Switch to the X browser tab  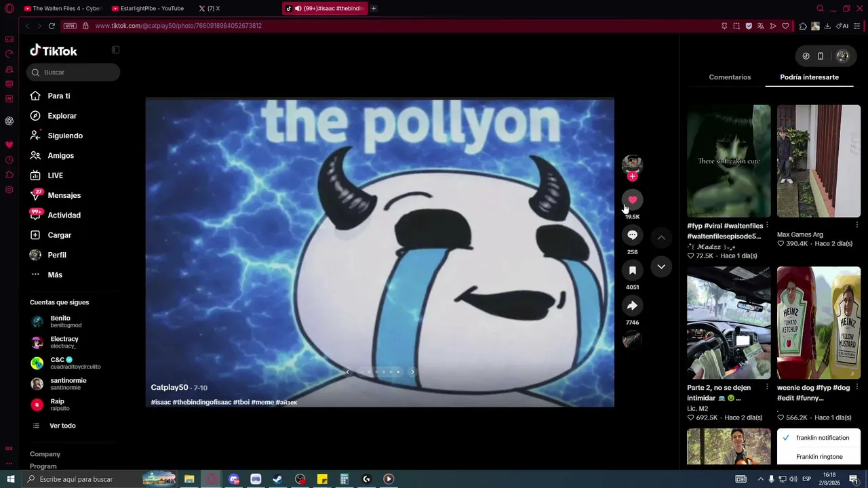point(235,8)
